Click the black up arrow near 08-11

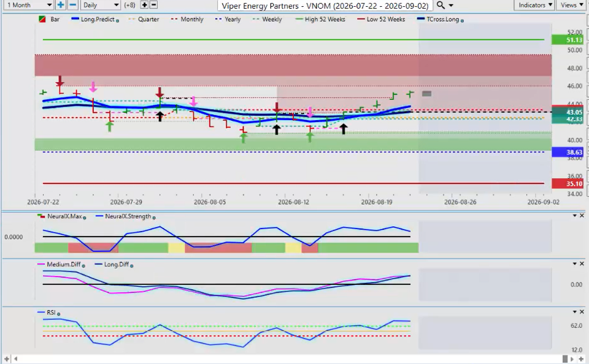277,130
